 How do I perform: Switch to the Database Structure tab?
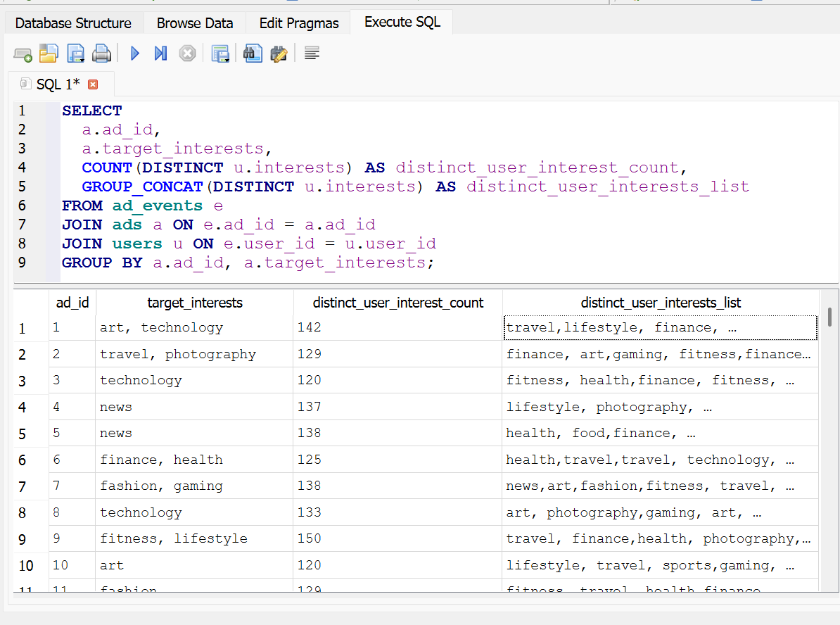coord(73,23)
